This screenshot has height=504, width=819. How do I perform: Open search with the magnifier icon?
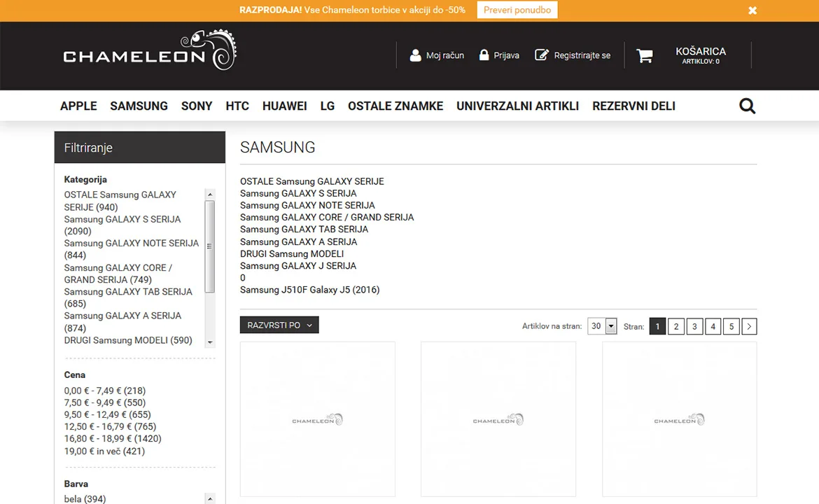[x=748, y=106]
